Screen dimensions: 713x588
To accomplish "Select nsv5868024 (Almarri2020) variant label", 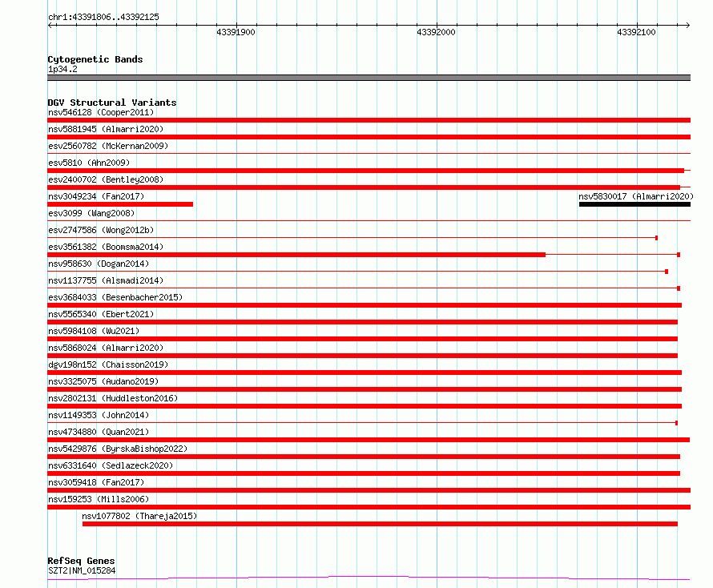I will 106,348.
